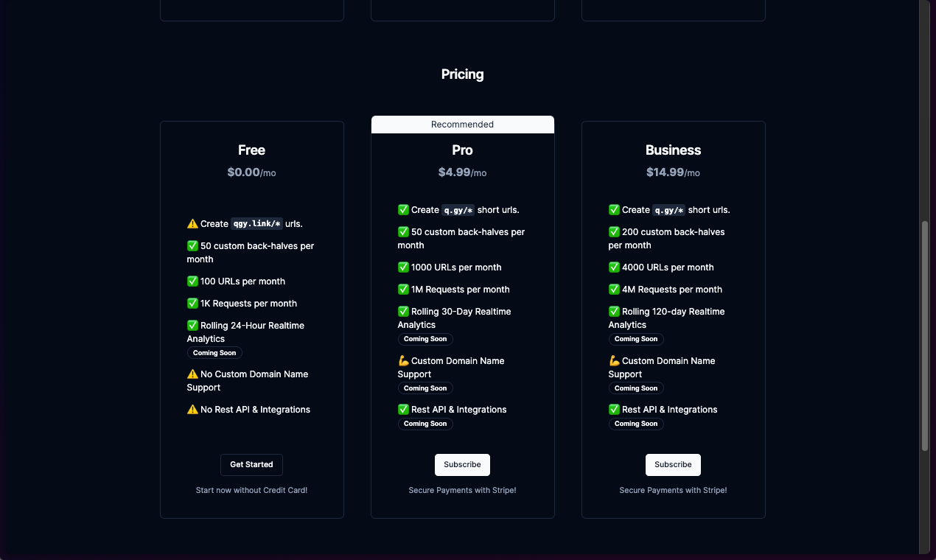This screenshot has width=936, height=560.
Task: Subscribe to the Pro plan
Action: pyautogui.click(x=462, y=465)
